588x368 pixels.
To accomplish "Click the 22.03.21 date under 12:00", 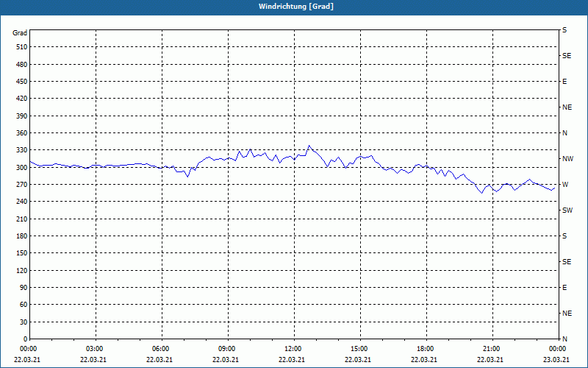I will (x=292, y=360).
